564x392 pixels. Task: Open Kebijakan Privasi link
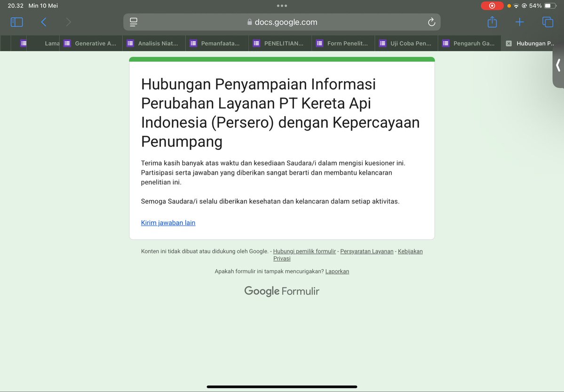pyautogui.click(x=348, y=255)
